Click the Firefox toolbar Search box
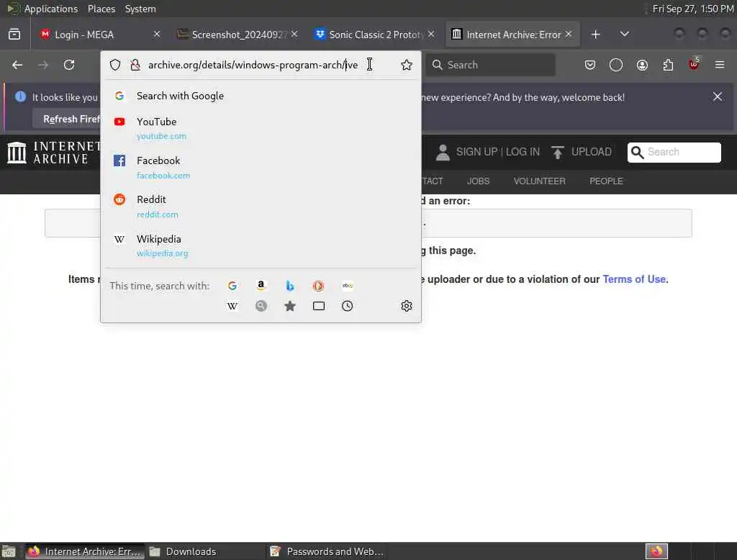This screenshot has width=737, height=560. click(x=491, y=65)
